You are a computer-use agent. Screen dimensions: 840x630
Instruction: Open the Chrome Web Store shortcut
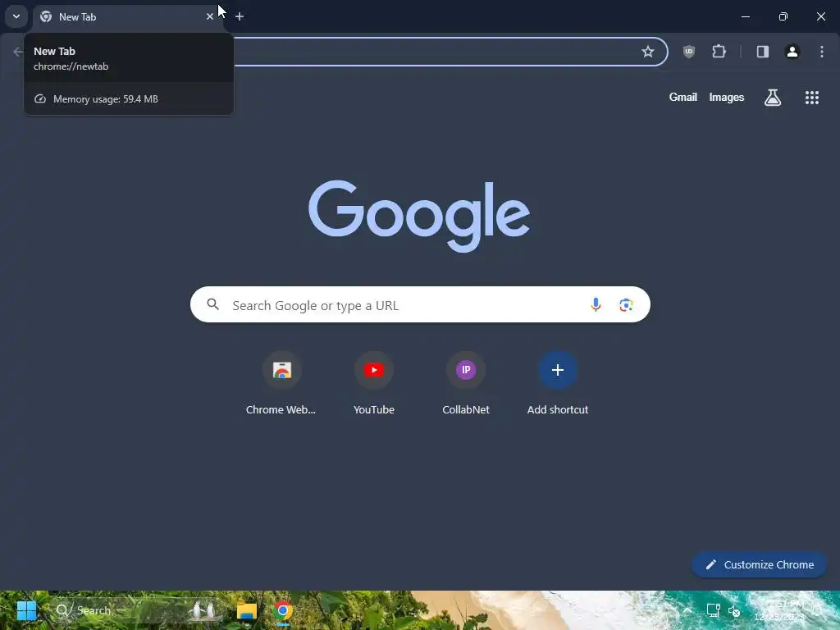(x=281, y=384)
